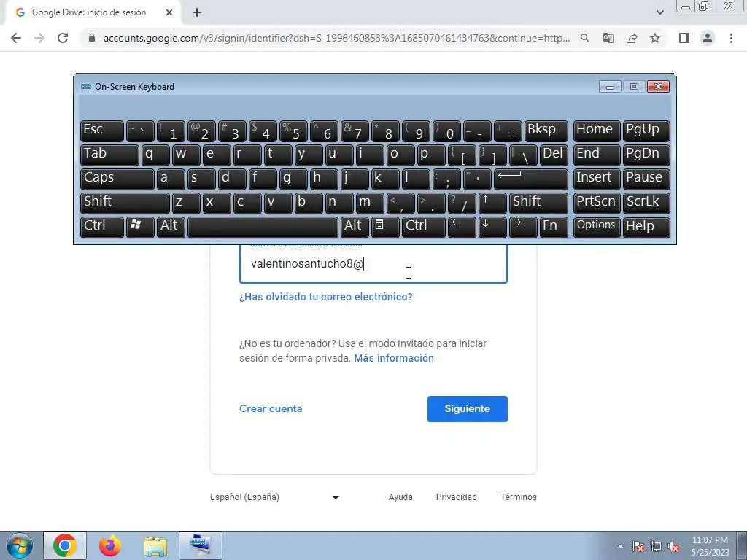747x560 pixels.
Task: Show hidden system tray icons arrow
Action: (620, 546)
